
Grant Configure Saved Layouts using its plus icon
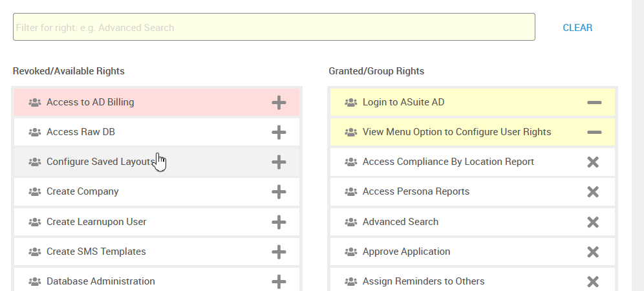pyautogui.click(x=279, y=162)
